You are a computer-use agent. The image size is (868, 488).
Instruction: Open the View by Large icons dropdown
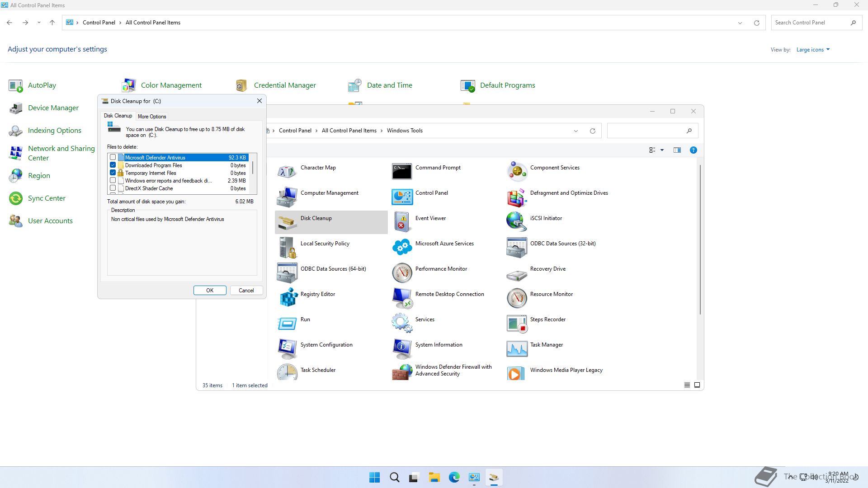tap(813, 50)
